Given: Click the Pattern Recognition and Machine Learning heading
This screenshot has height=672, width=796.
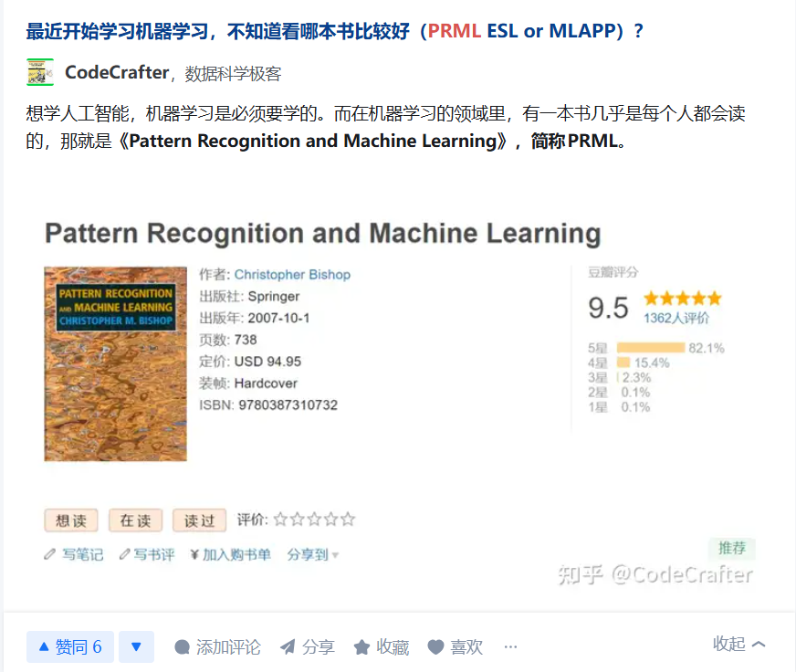Looking at the screenshot, I should (323, 233).
